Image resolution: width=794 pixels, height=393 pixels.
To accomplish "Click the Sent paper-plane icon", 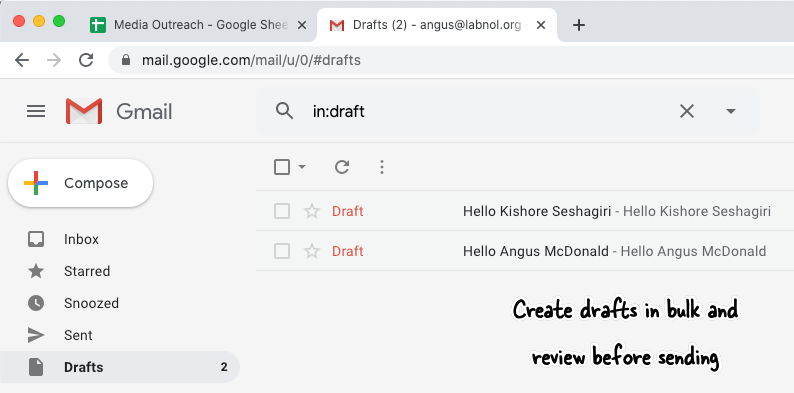I will (x=36, y=335).
